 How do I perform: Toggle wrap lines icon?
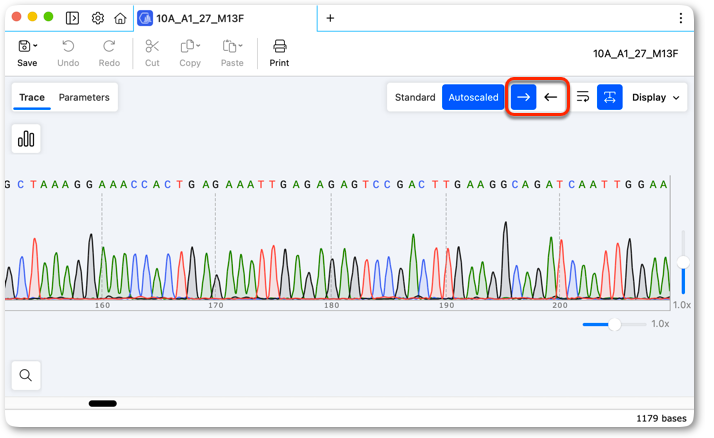click(583, 97)
